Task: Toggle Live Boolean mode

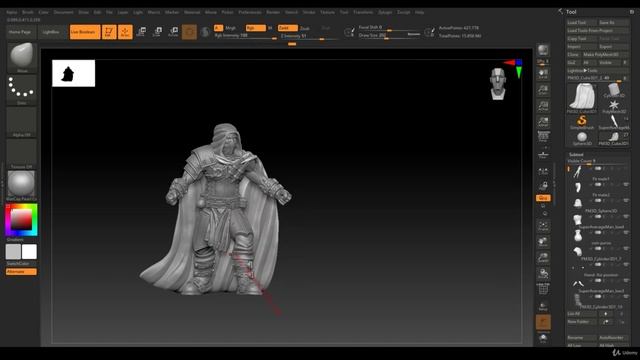Action: coord(85,32)
